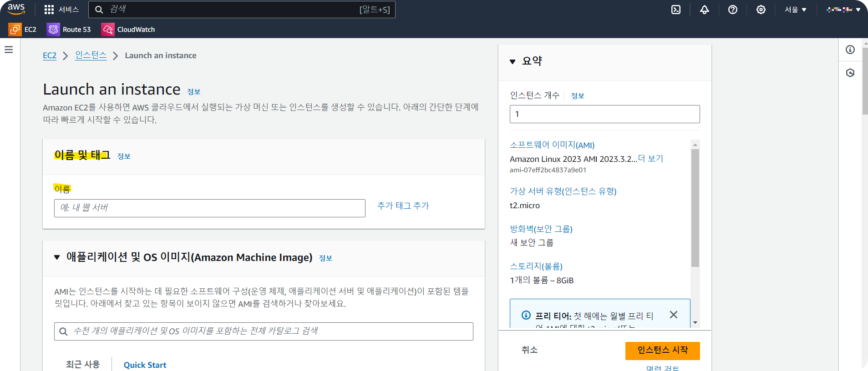Screen dimensions: 868x371
Task: Click the 새 보안 그룹 text
Action: click(x=532, y=242)
